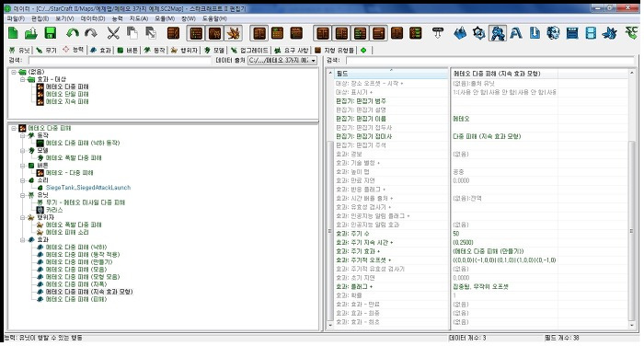The image size is (644, 346).
Task: Click the blue zerg creature icon
Action: pos(610,33)
